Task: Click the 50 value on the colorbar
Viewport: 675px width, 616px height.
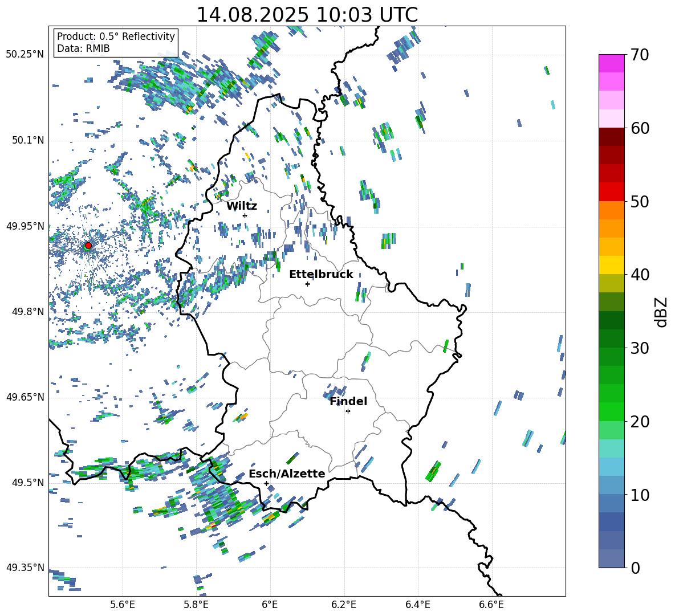Action: coord(640,201)
